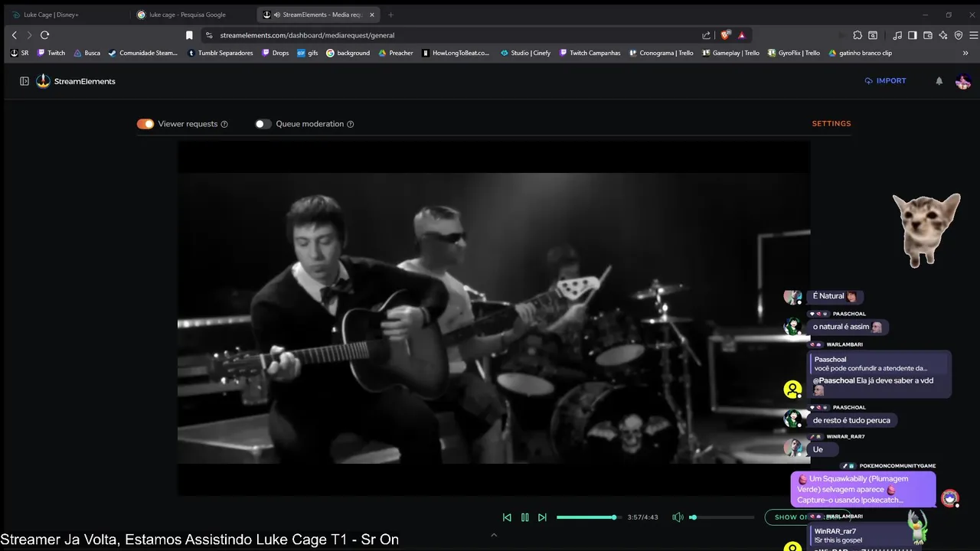Viewport: 980px width, 551px height.
Task: Open the SR bookmark
Action: 19,53
